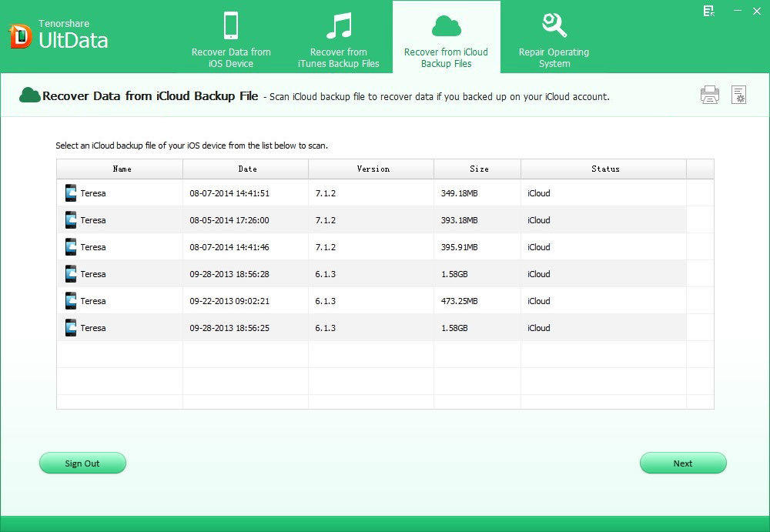Select the backup dated 08-07-2014 14:41:46

click(229, 248)
